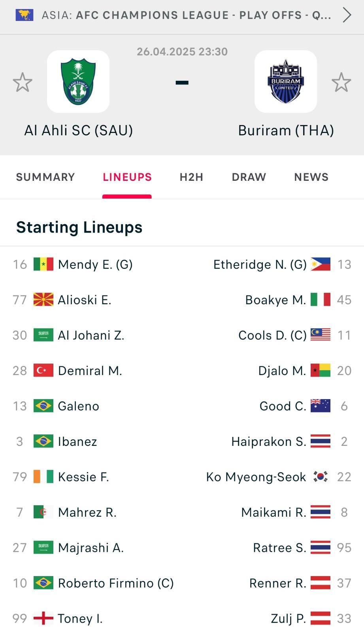This screenshot has width=364, height=633.
Task: Open the Draw tab
Action: tap(249, 177)
